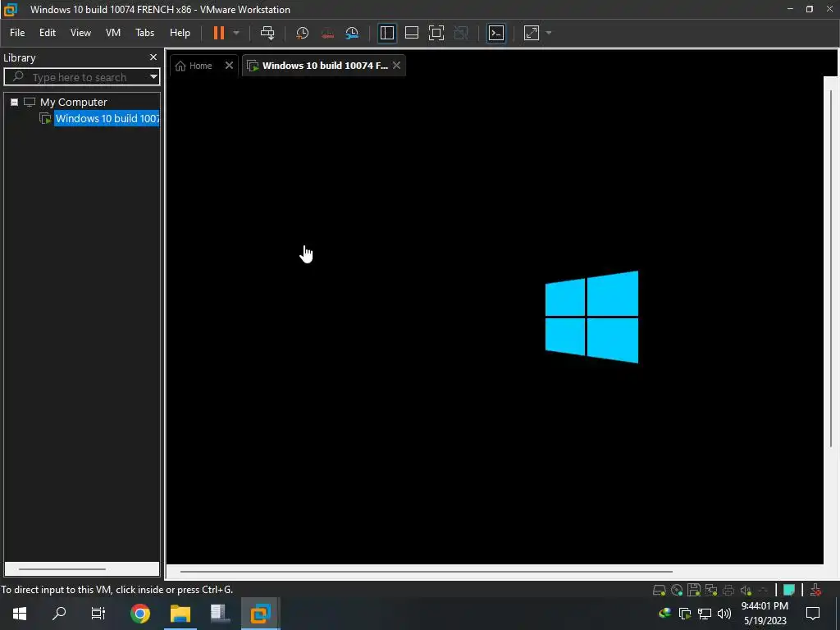Open the power options dropdown beside pause
The width and height of the screenshot is (840, 630).
236,33
